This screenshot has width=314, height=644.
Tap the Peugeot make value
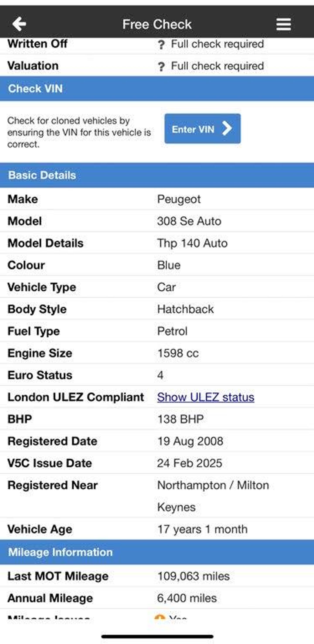(x=179, y=199)
